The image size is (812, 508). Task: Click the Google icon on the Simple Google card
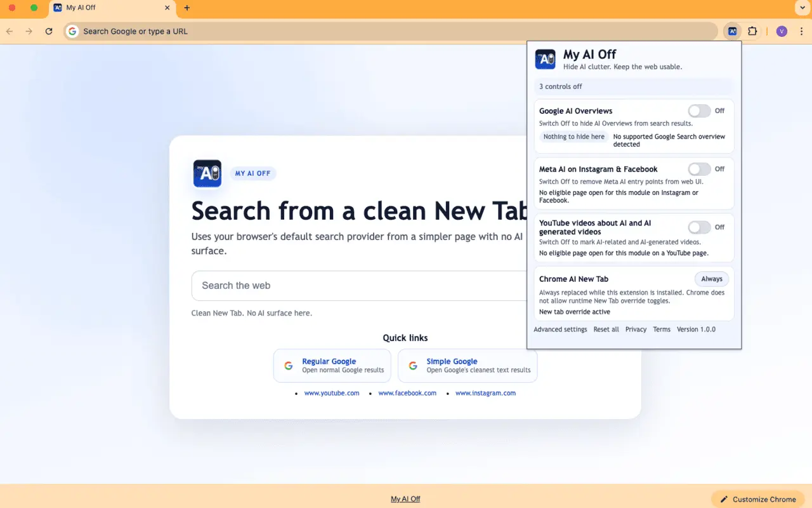(413, 366)
